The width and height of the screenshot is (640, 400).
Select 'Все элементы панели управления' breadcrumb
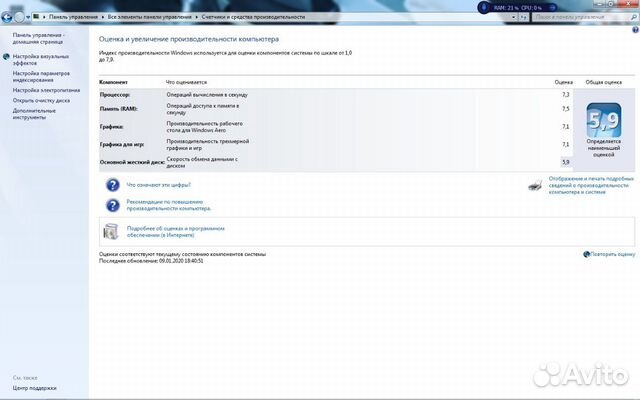coord(149,17)
